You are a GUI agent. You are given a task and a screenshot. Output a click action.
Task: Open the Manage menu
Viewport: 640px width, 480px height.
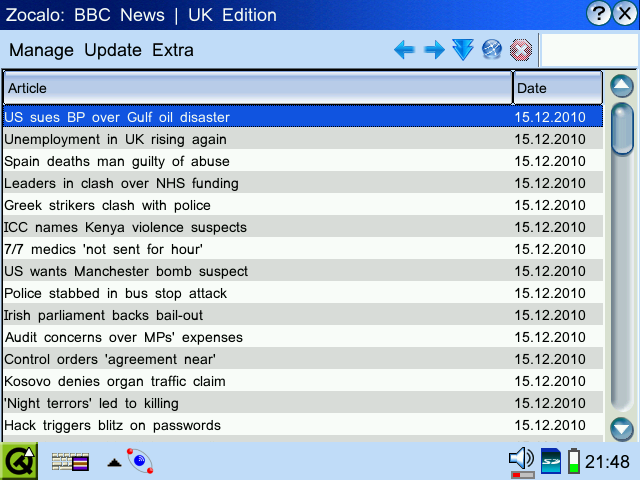pyautogui.click(x=41, y=51)
